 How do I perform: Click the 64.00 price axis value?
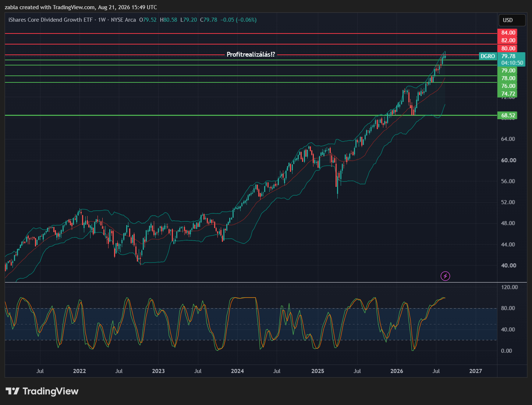(508, 139)
